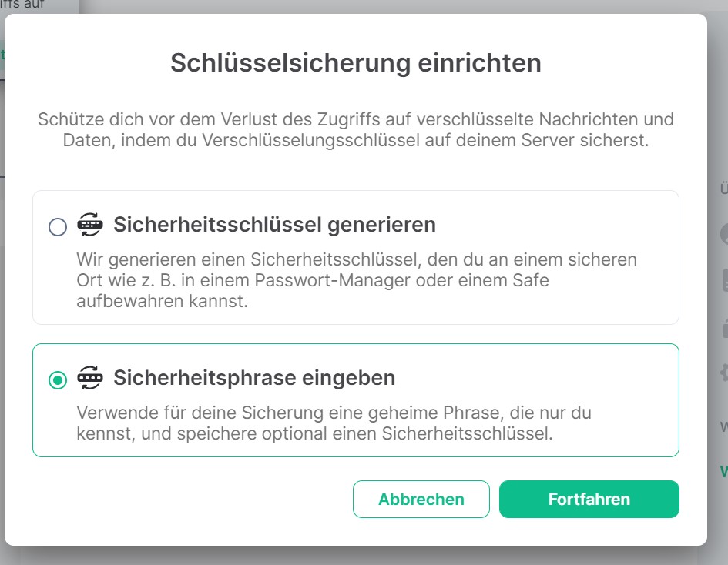Click the description mentioning "Passwort-Manager oder einem Safe"
Viewport: 728px width, 565px height.
point(356,280)
